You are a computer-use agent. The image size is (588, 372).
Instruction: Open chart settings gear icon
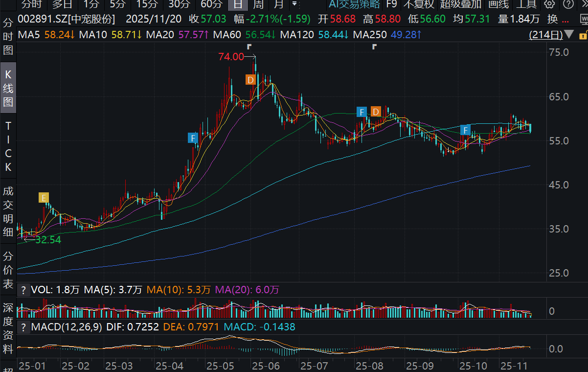(x=549, y=5)
